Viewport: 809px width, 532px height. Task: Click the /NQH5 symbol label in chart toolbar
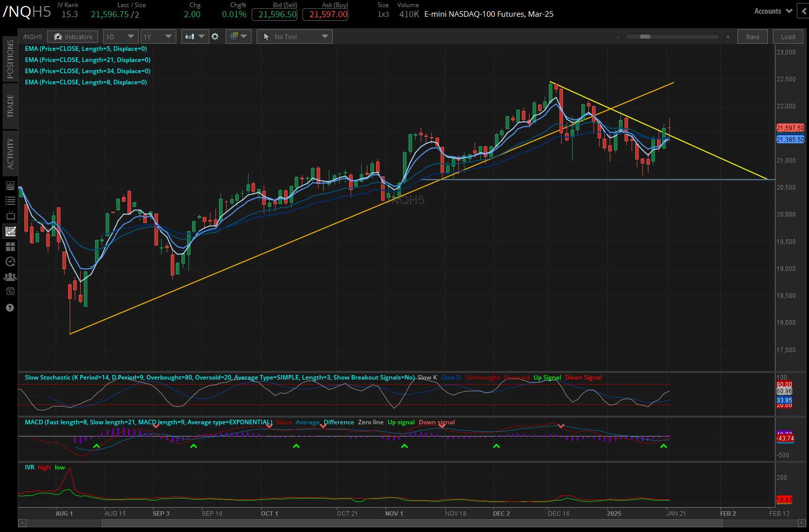coord(33,37)
